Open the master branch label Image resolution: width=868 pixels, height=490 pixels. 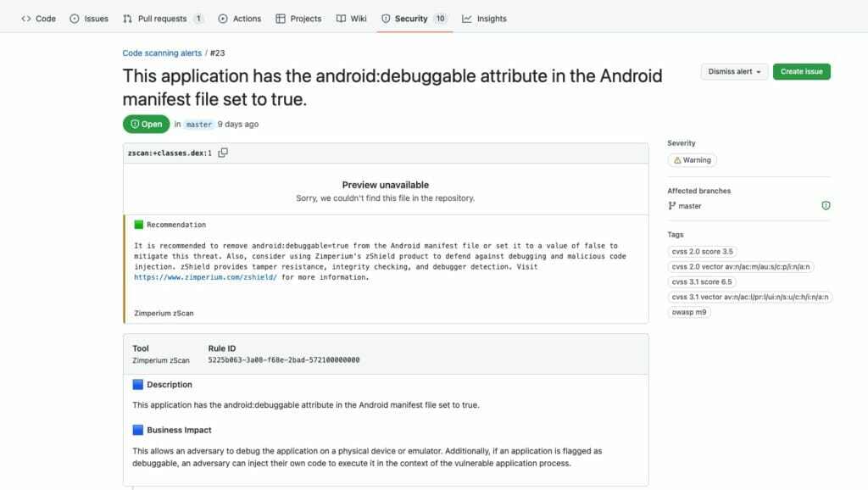coord(198,124)
